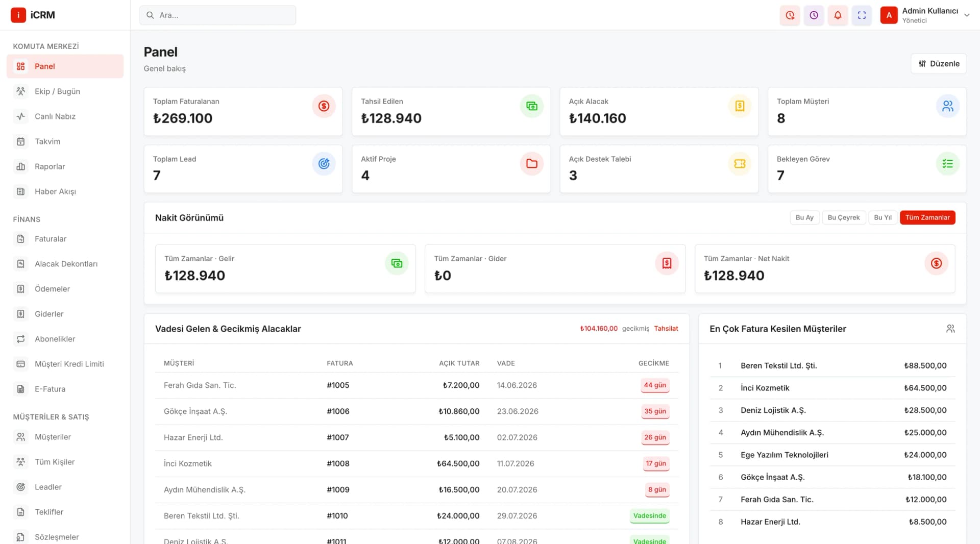This screenshot has height=544, width=980.
Task: Sort by the GECİKME column header
Action: (x=653, y=363)
